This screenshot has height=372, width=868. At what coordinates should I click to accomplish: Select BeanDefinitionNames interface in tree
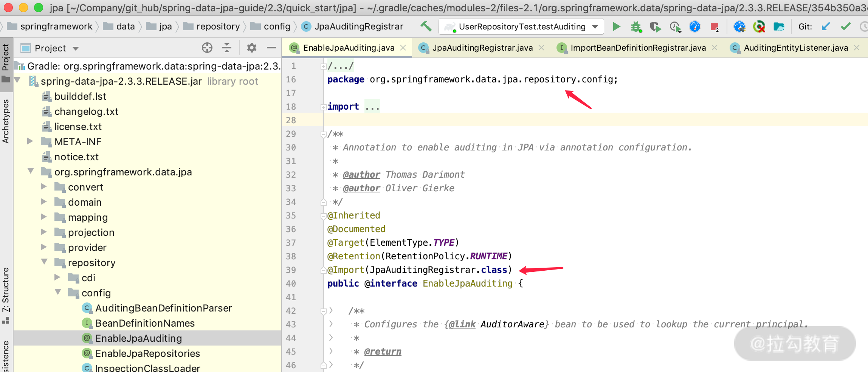point(145,323)
